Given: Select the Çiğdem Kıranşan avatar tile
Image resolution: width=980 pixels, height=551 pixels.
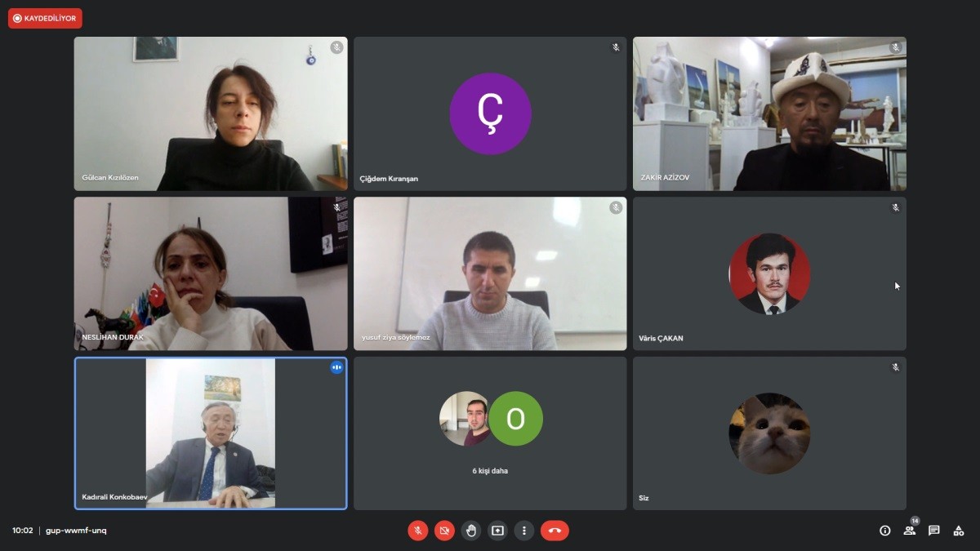Looking at the screenshot, I should 490,113.
